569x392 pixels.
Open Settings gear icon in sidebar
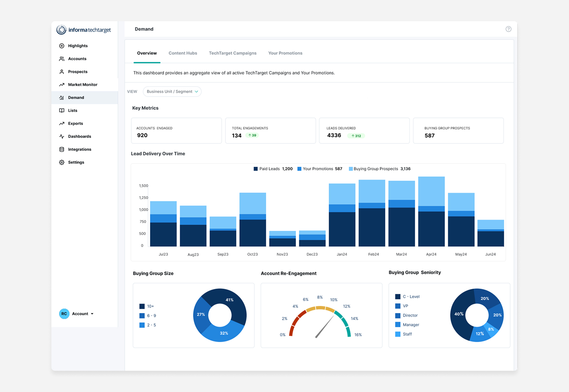(62, 162)
